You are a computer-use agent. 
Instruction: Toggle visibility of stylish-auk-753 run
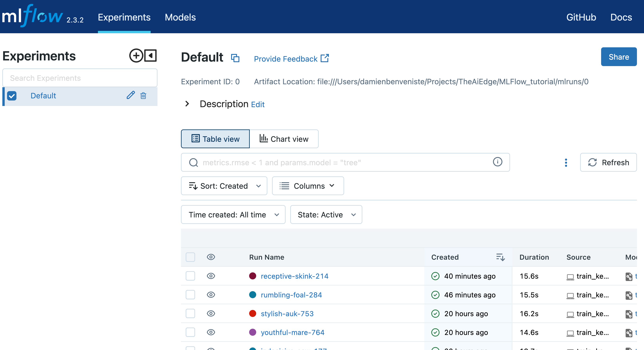coord(211,314)
